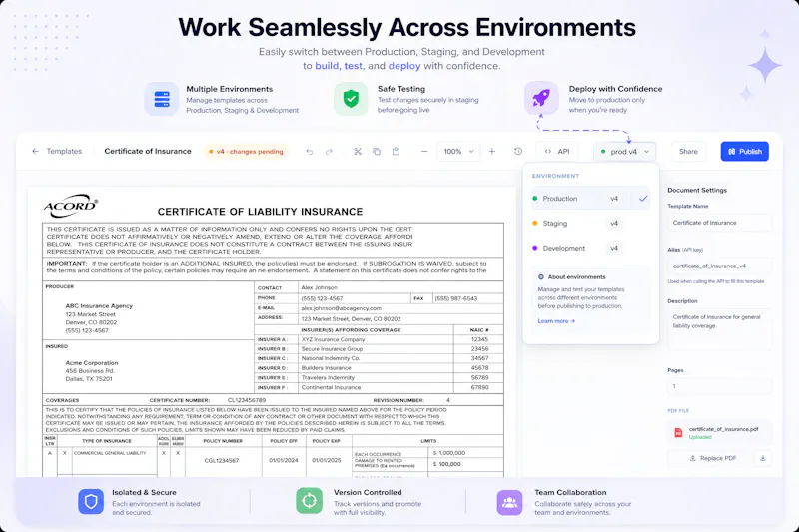799x532 pixels.
Task: Click the blue Publish button
Action: (x=744, y=151)
